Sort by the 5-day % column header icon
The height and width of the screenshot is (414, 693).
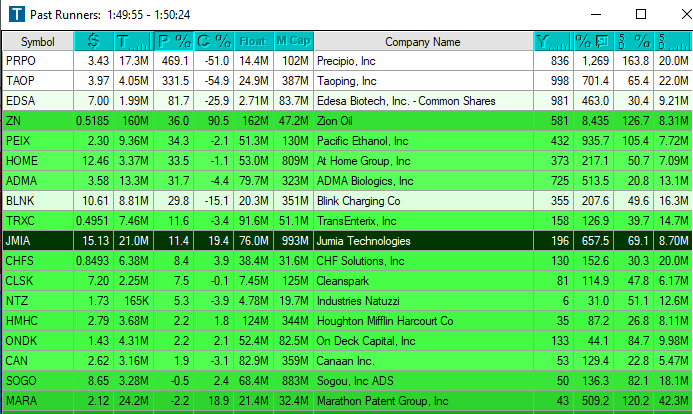pyautogui.click(x=633, y=41)
